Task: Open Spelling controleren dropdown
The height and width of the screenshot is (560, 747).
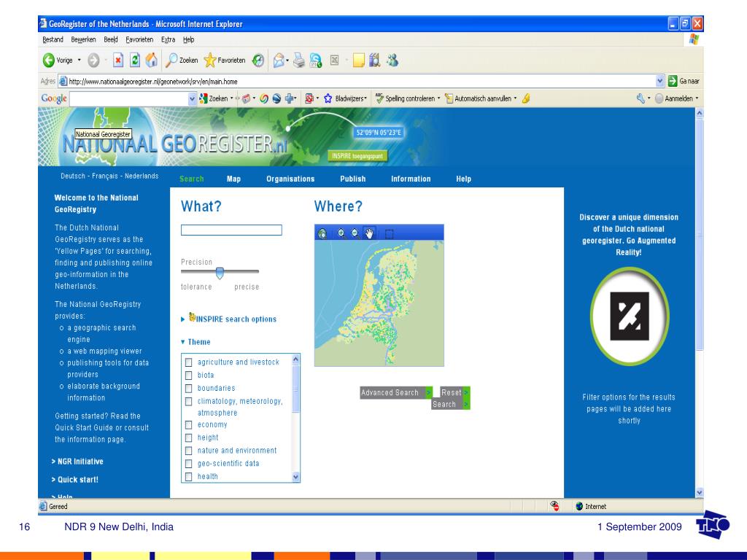Action: (x=438, y=98)
